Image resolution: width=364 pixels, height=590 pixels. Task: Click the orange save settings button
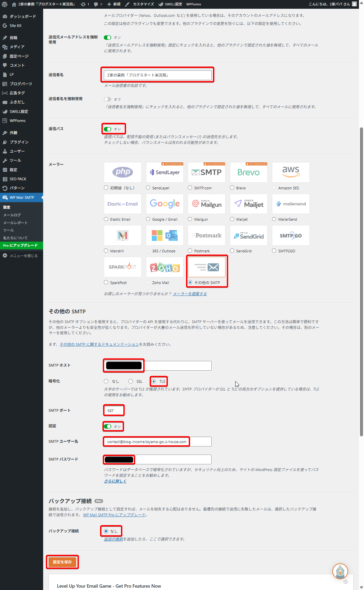point(62,562)
